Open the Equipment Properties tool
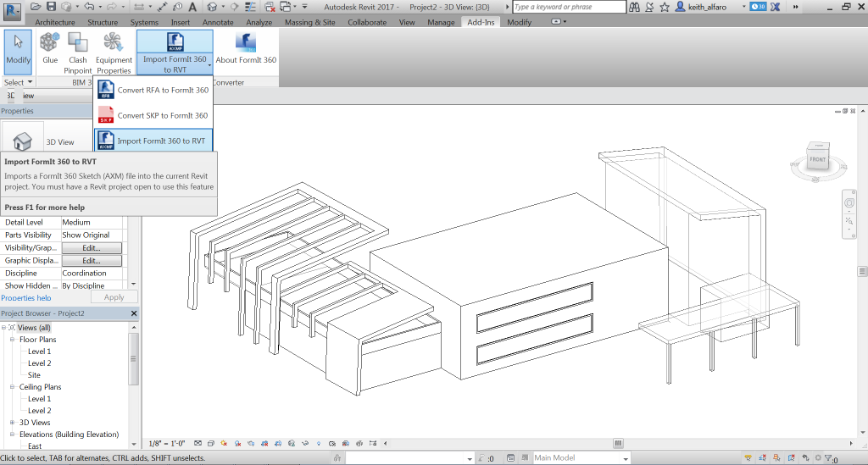The width and height of the screenshot is (868, 465). [114, 53]
